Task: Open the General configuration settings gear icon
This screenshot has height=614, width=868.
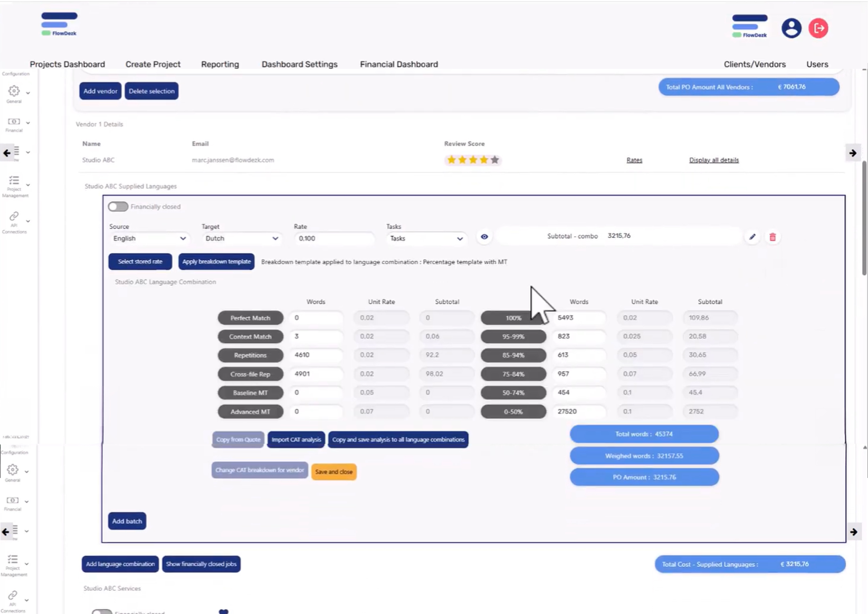Action: click(x=14, y=91)
